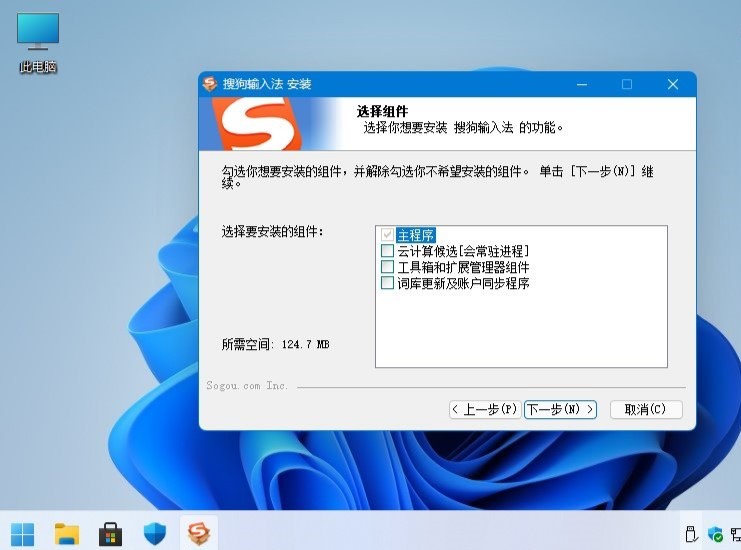Viewport: 741px width, 550px height.
Task: Click the Sogou icon in the installer title bar
Action: [x=210, y=84]
